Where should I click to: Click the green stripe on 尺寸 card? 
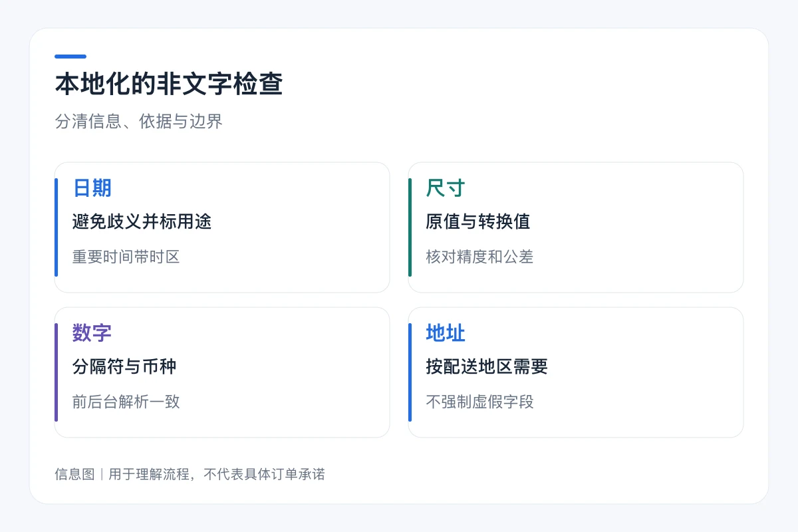410,227
